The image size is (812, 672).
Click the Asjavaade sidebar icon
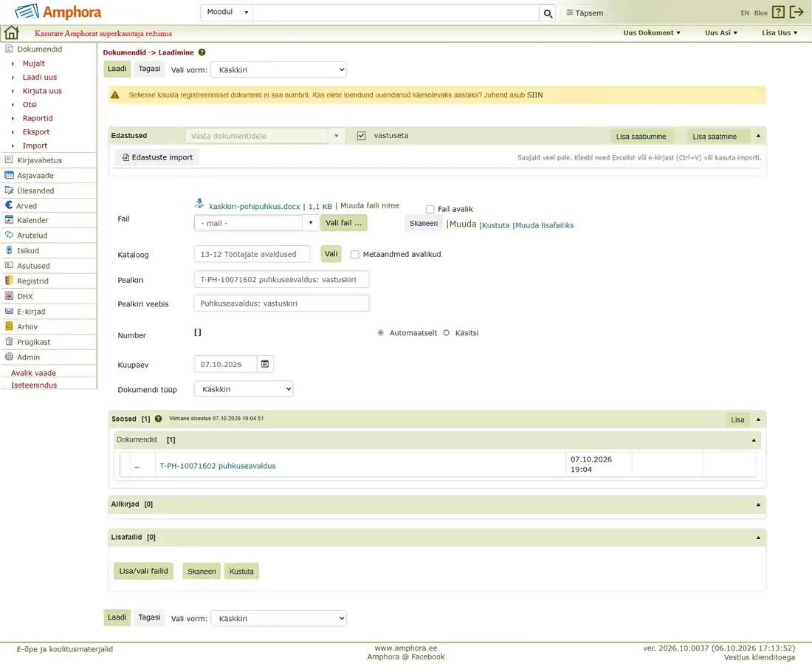(9, 175)
